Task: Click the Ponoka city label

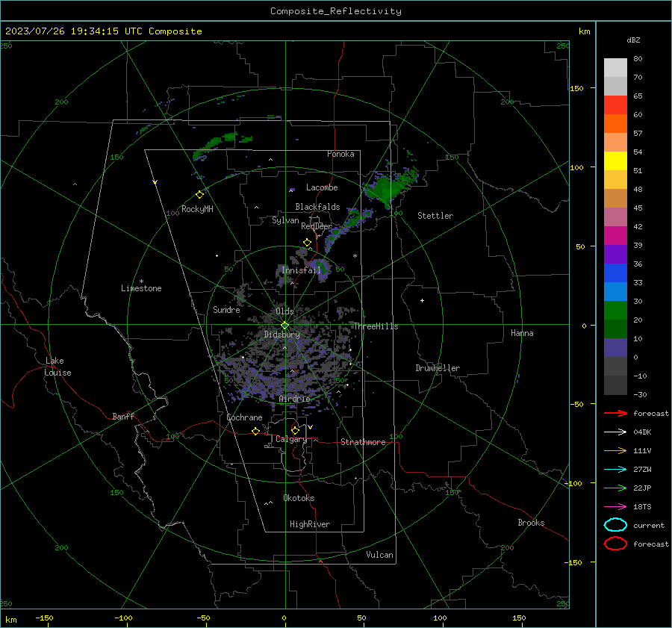Action: pos(340,154)
